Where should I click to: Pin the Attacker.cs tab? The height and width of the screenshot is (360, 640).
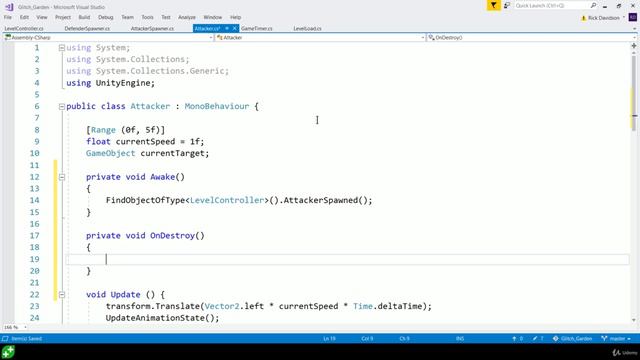(x=227, y=28)
